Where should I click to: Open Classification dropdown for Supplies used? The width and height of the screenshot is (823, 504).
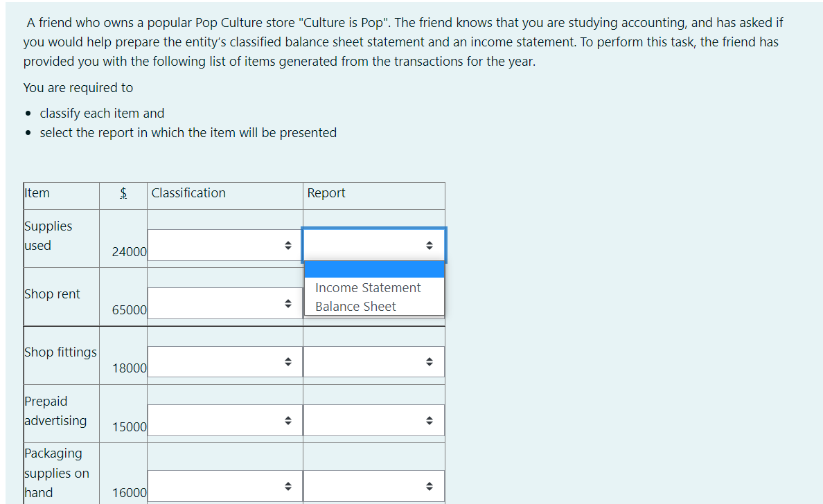click(x=224, y=245)
